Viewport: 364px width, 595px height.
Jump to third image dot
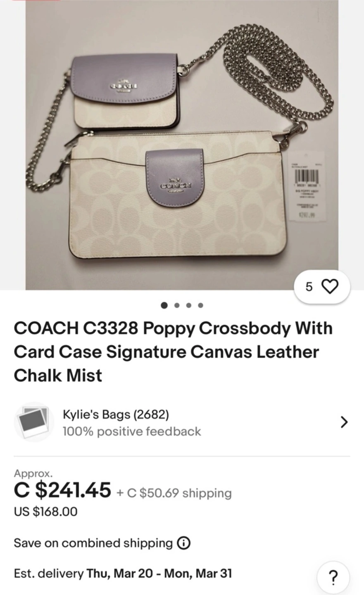[x=189, y=305]
